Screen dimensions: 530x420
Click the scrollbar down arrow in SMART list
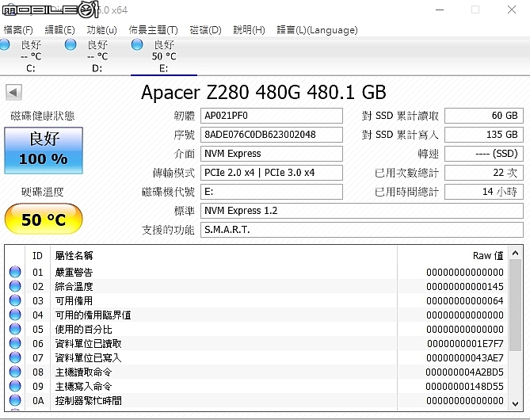tap(515, 403)
